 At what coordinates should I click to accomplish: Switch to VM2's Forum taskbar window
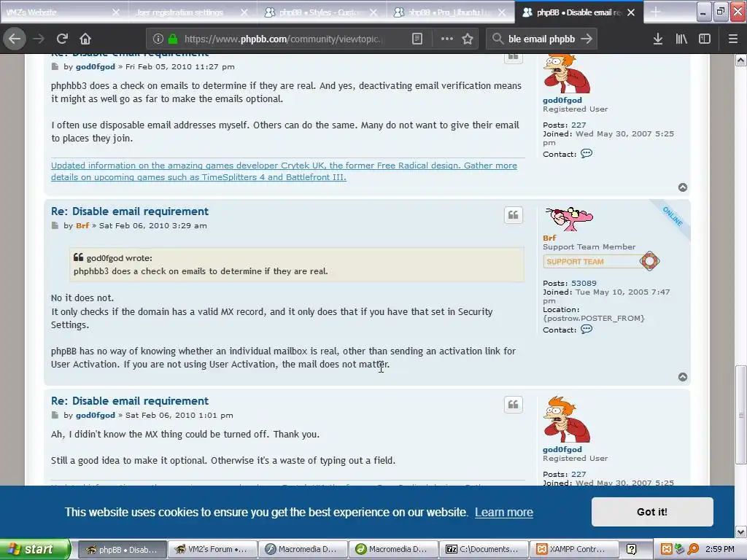pyautogui.click(x=212, y=549)
